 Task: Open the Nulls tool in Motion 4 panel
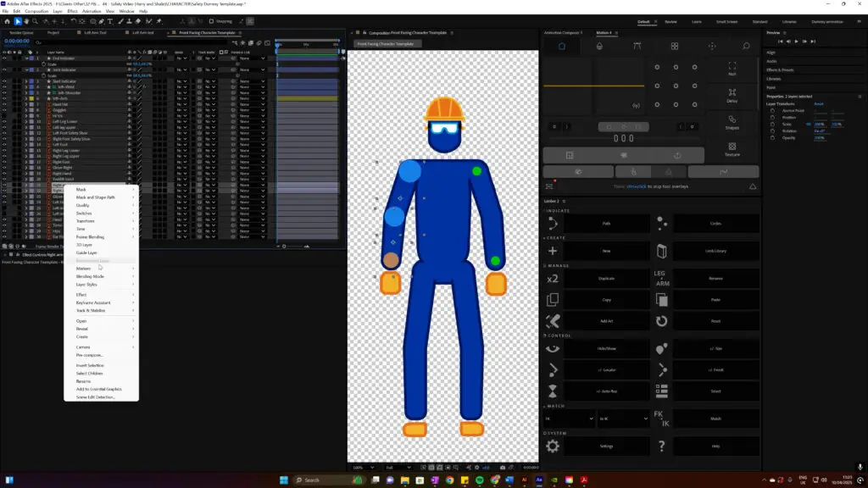tap(732, 69)
